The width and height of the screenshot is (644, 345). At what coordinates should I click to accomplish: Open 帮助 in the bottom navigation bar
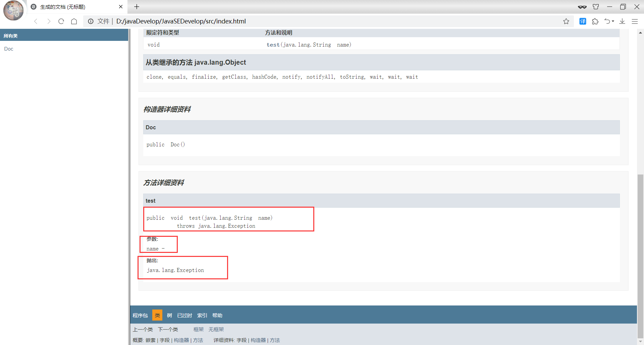click(217, 316)
